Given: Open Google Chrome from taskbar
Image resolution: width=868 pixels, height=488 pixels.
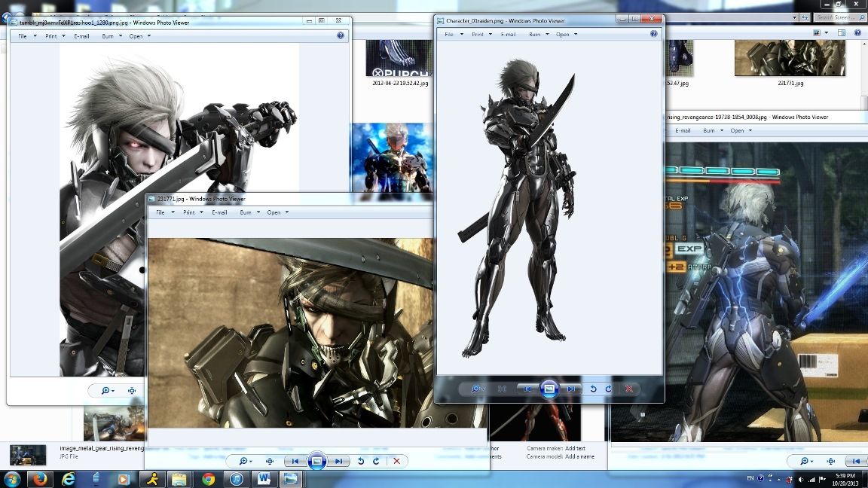Looking at the screenshot, I should click(208, 479).
